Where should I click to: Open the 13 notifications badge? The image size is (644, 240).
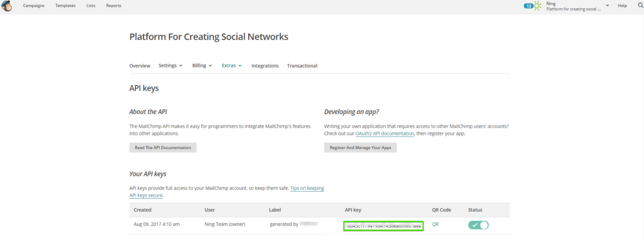[528, 6]
